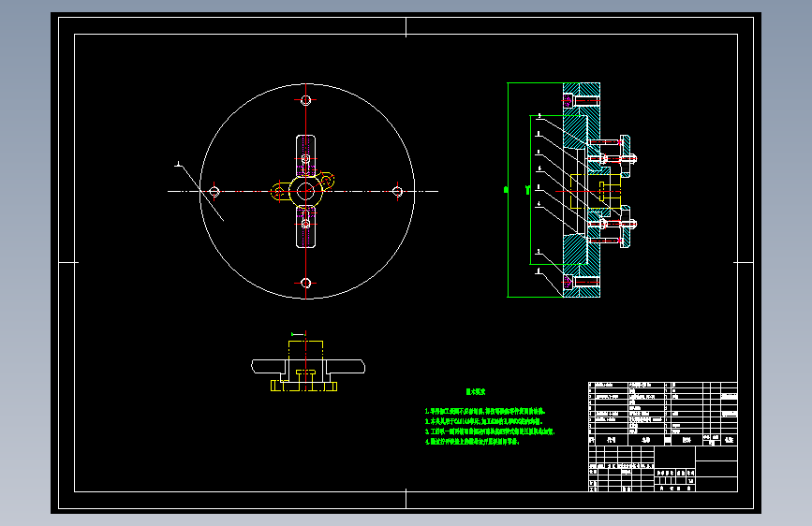Image resolution: width=812 pixels, height=526 pixels.
Task: Select the fourth green technical note line
Action: click(472, 442)
